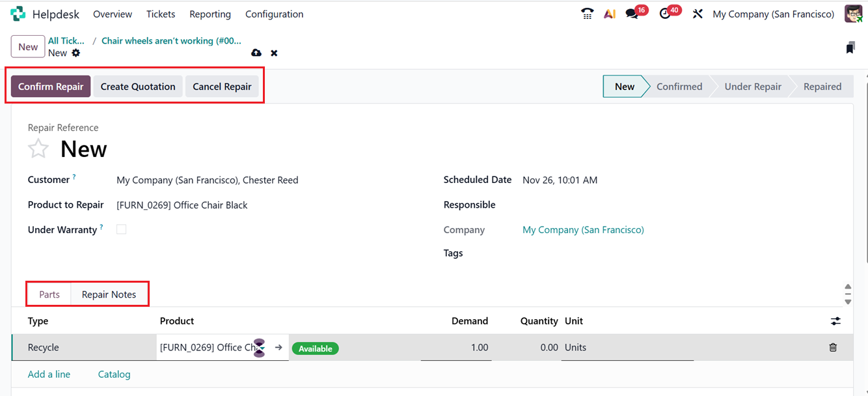
Task: Advance stage by clicking Confirmed in status bar
Action: point(679,86)
